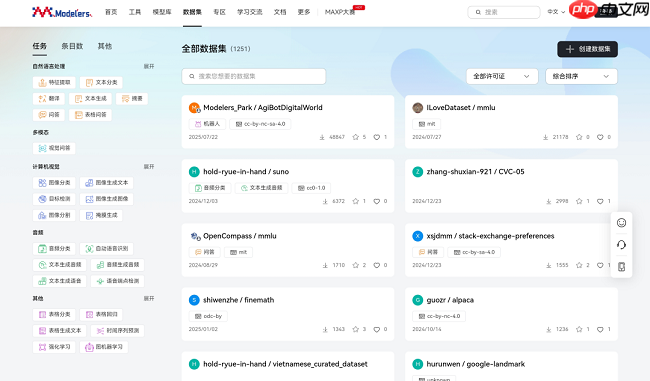Toggle the 文本分类 task filter
Image resolution: width=650 pixels, height=381 pixels.
(101, 83)
